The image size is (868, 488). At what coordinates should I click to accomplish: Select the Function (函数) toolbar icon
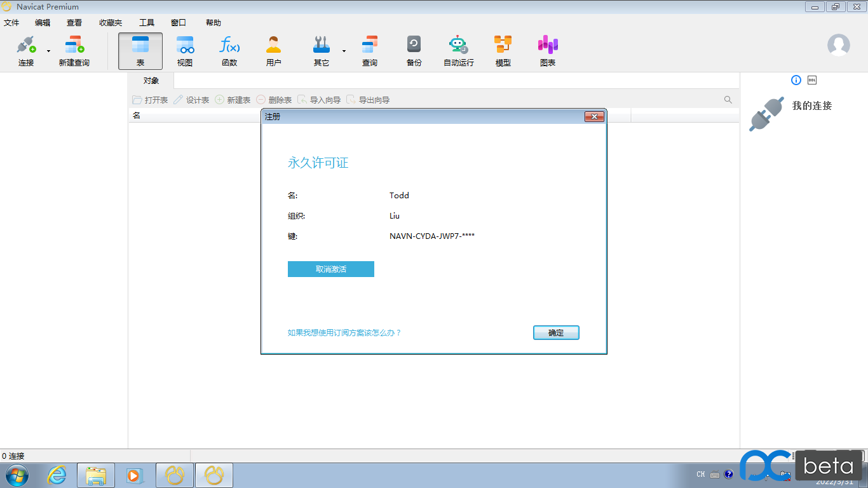229,51
